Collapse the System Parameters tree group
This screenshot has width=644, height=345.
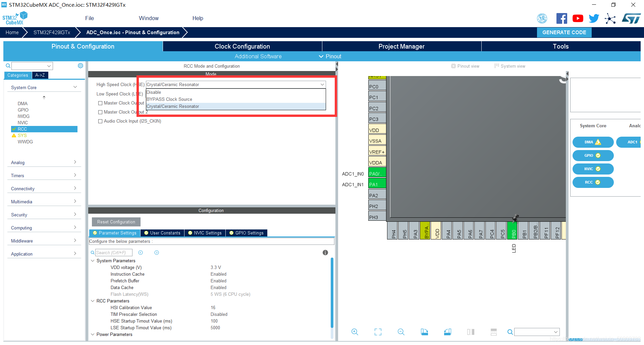pyautogui.click(x=93, y=261)
